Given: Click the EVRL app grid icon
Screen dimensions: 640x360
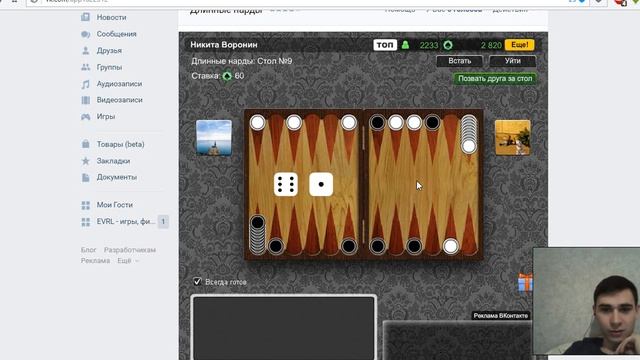Looking at the screenshot, I should (85, 222).
